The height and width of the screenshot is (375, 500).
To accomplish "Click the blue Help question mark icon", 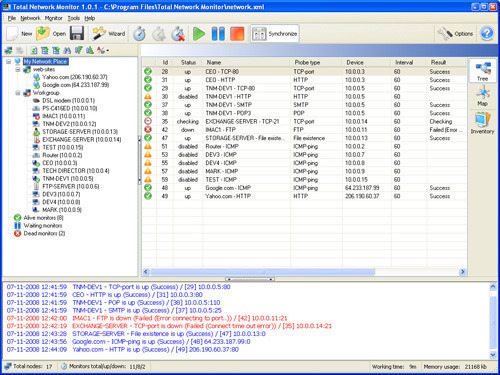I will [487, 34].
